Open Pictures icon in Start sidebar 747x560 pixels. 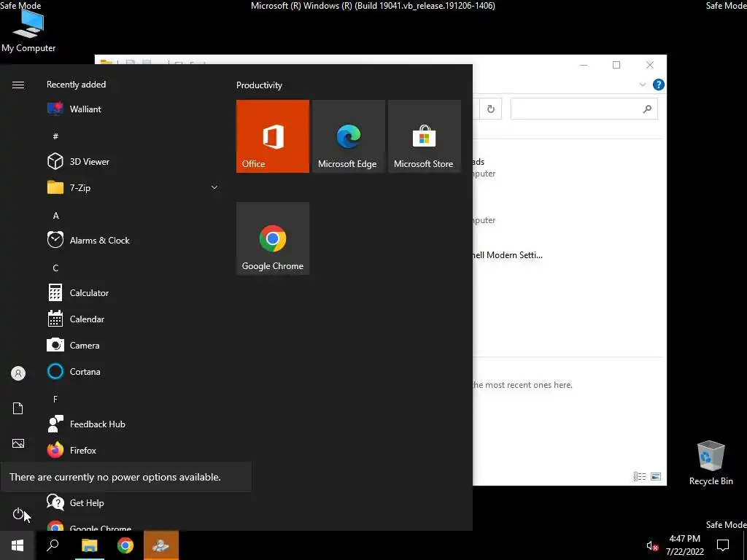pos(18,443)
